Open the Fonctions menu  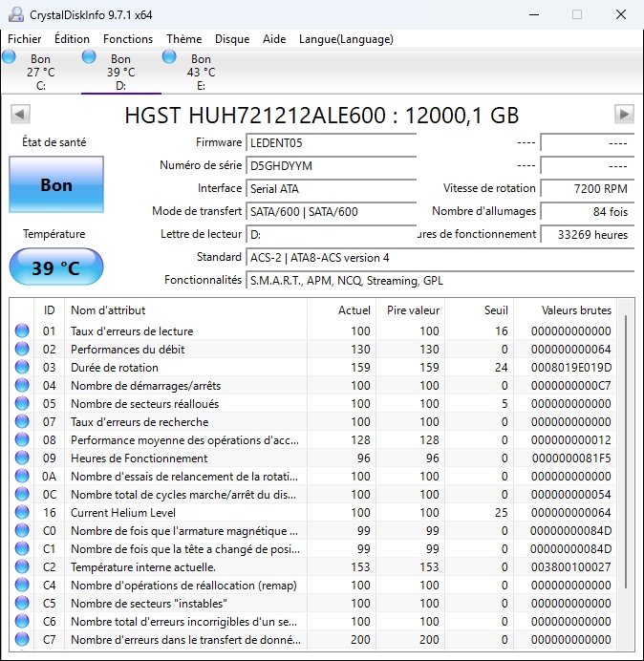128,39
